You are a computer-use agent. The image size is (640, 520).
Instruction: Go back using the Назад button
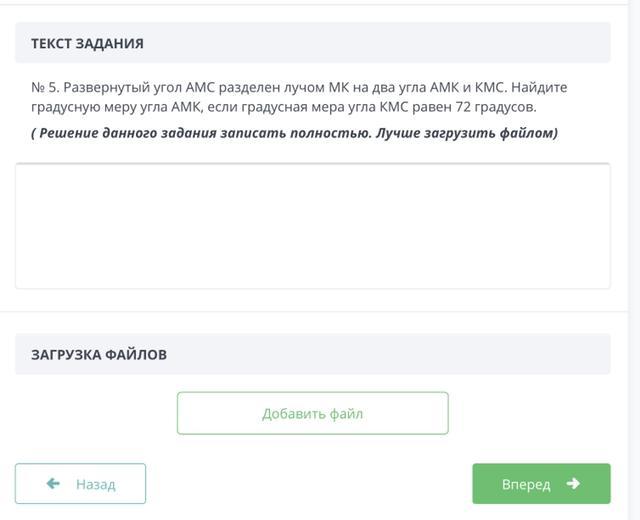(80, 484)
